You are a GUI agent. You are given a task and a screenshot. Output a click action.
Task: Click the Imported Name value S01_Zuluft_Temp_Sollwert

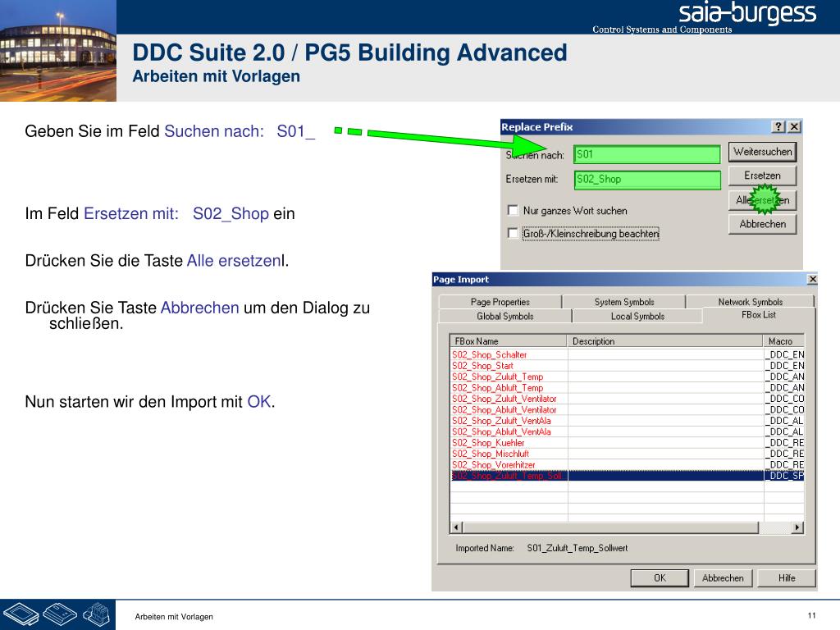pos(577,548)
